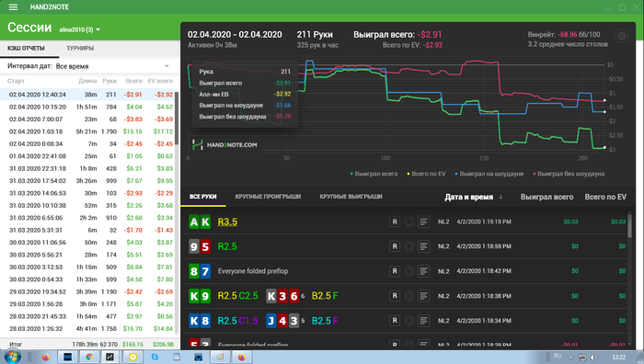Click the R replayer icon for the AK hand
644x364 pixels.
(x=395, y=222)
